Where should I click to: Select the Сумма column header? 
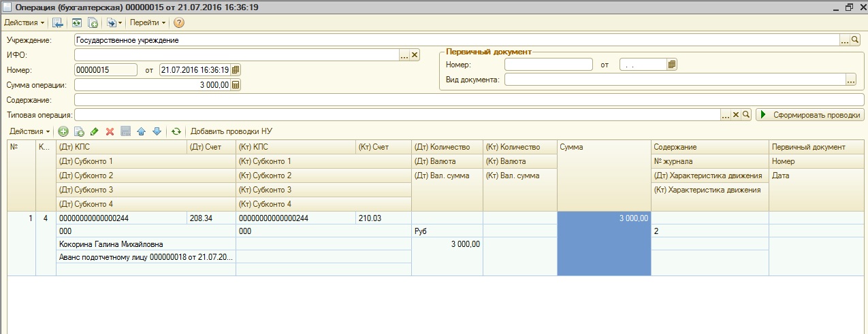pos(603,147)
